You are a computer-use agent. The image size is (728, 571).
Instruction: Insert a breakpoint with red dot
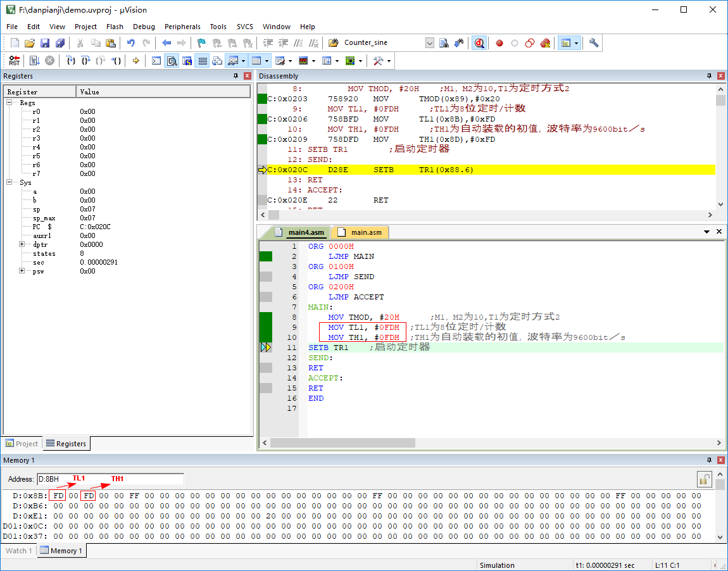click(499, 43)
